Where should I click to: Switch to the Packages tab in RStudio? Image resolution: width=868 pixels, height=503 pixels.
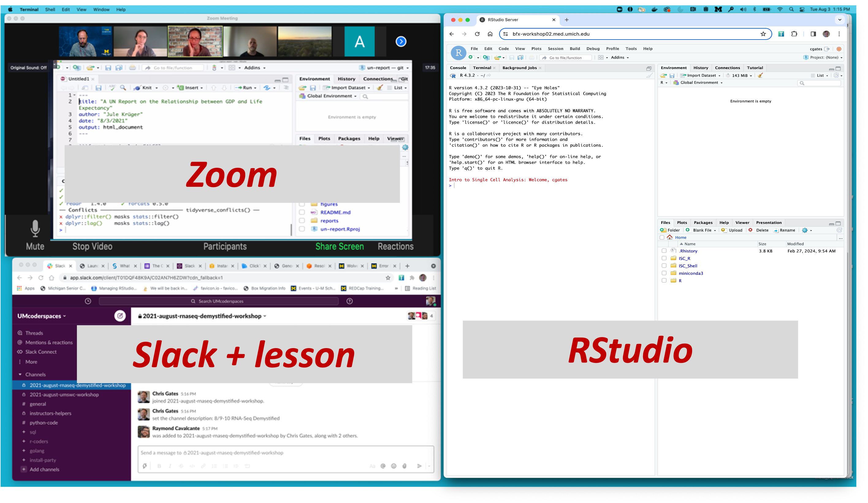coord(703,222)
